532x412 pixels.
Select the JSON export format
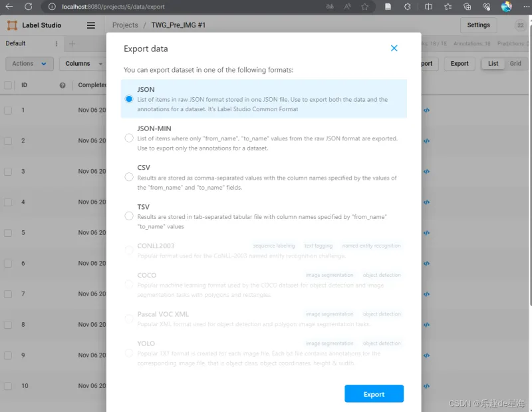click(x=129, y=99)
